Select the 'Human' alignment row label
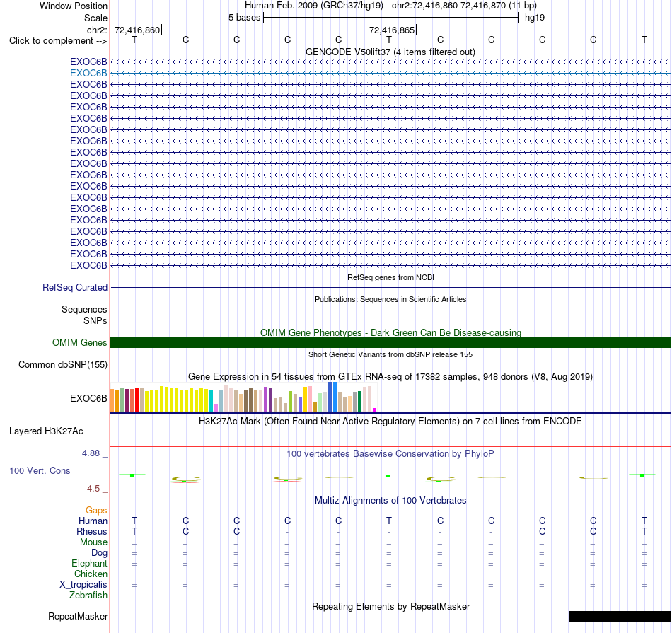 (x=93, y=521)
